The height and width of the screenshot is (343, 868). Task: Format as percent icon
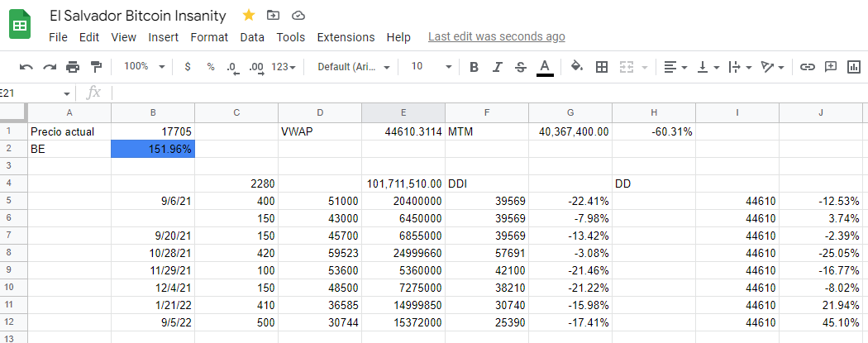pyautogui.click(x=210, y=67)
